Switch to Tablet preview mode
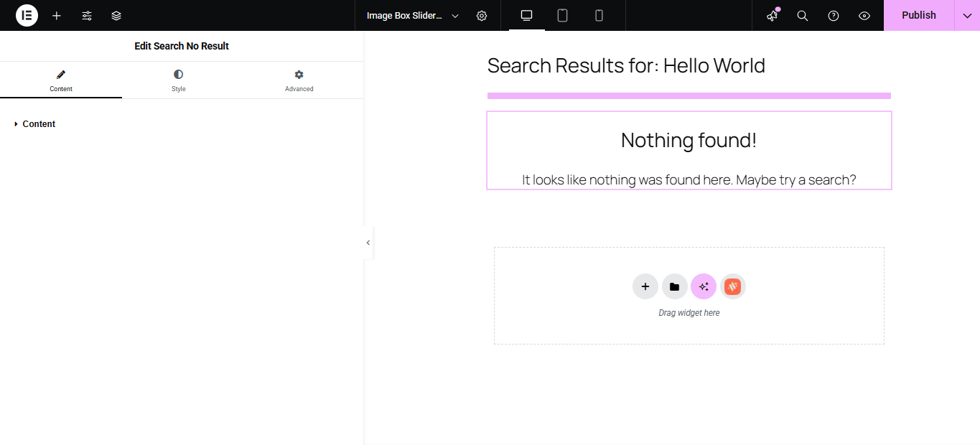The image size is (980, 445). (x=563, y=15)
